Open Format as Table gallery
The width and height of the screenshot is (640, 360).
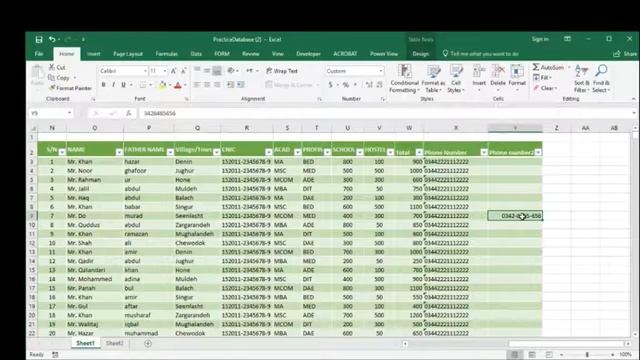click(433, 79)
